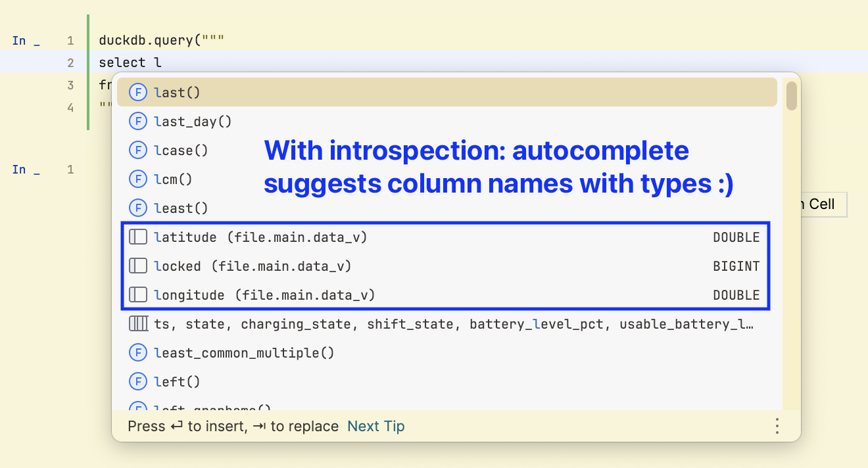Click the multi-column icon beside ts, state
This screenshot has height=468, width=868.
pos(137,324)
